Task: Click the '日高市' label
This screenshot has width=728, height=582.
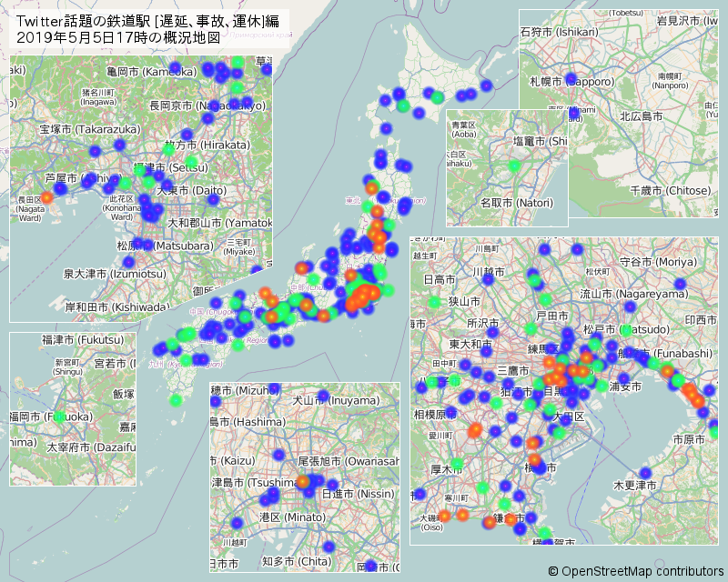Action: click(440, 279)
